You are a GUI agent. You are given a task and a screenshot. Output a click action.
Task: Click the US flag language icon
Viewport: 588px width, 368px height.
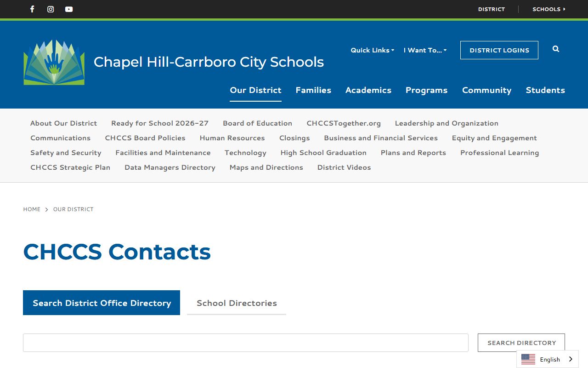point(528,359)
